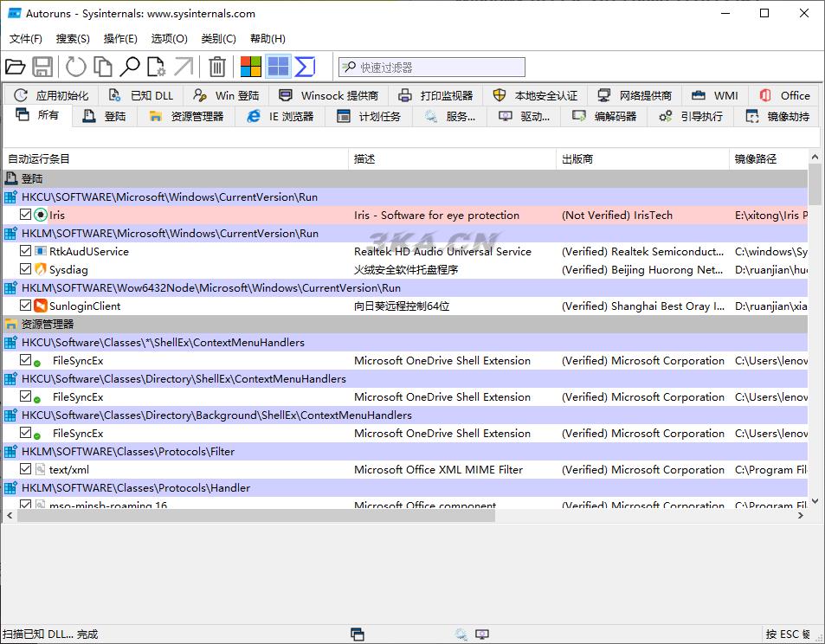Uncheck the Sysdiag entry checkbox
Image resolution: width=825 pixels, height=644 pixels.
[x=25, y=269]
